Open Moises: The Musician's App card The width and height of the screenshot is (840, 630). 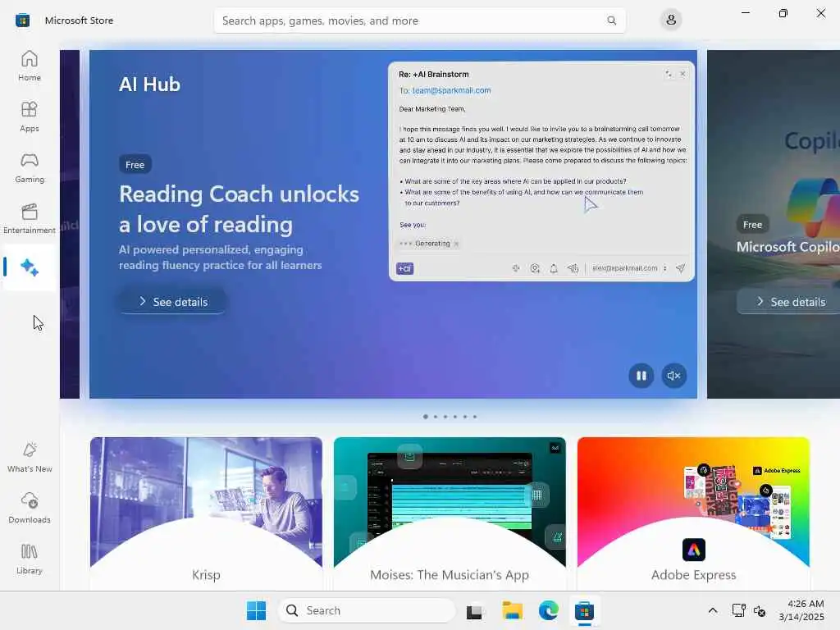[x=450, y=514]
